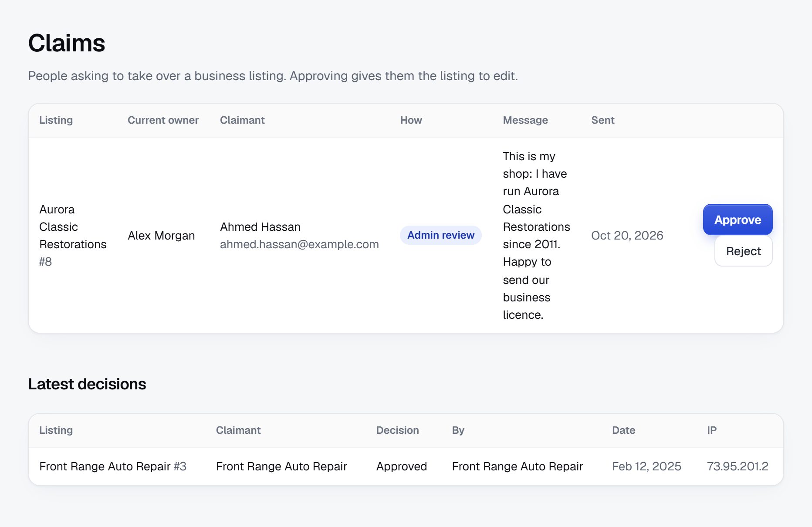
Task: Click the Decision column header
Action: click(x=397, y=430)
